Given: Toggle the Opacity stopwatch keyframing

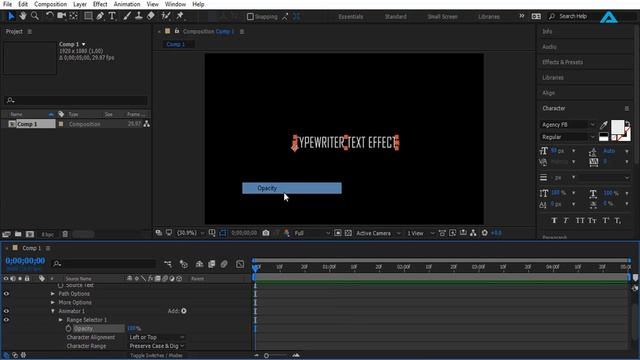Looking at the screenshot, I should [68, 329].
